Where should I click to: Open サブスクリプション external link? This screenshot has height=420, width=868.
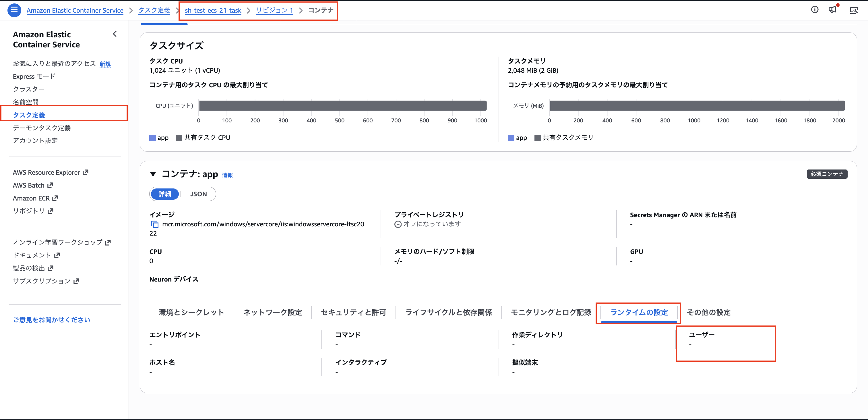[x=46, y=281]
